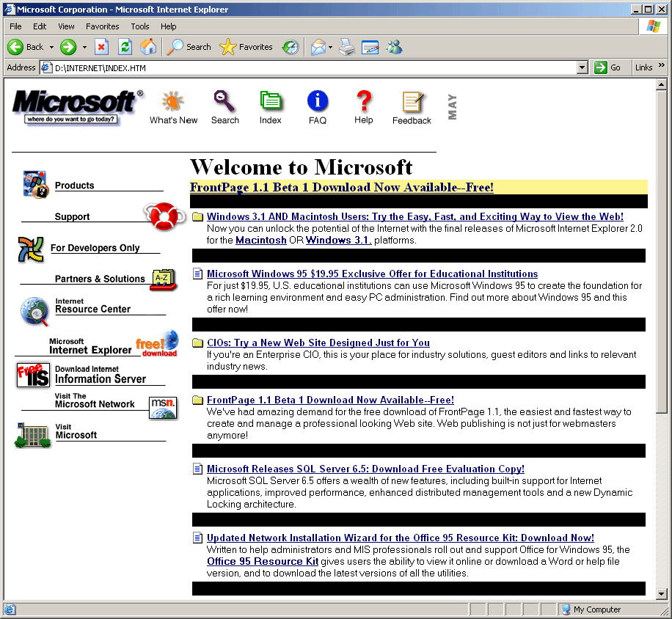Viewport: 672px width, 619px height.
Task: Open the Windows 3.1 AND Macintosh Users link
Action: click(x=414, y=217)
